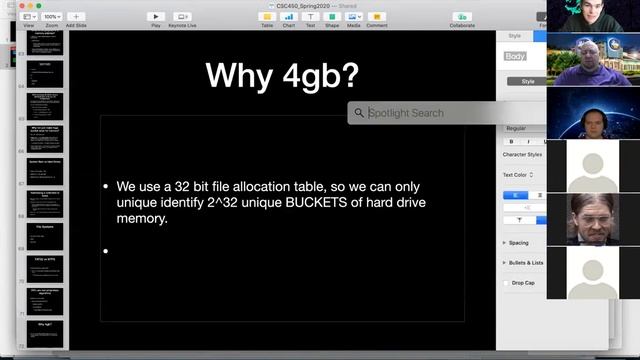The image size is (640, 360).
Task: Select slide 69 thumbnail
Action: [x=45, y=236]
